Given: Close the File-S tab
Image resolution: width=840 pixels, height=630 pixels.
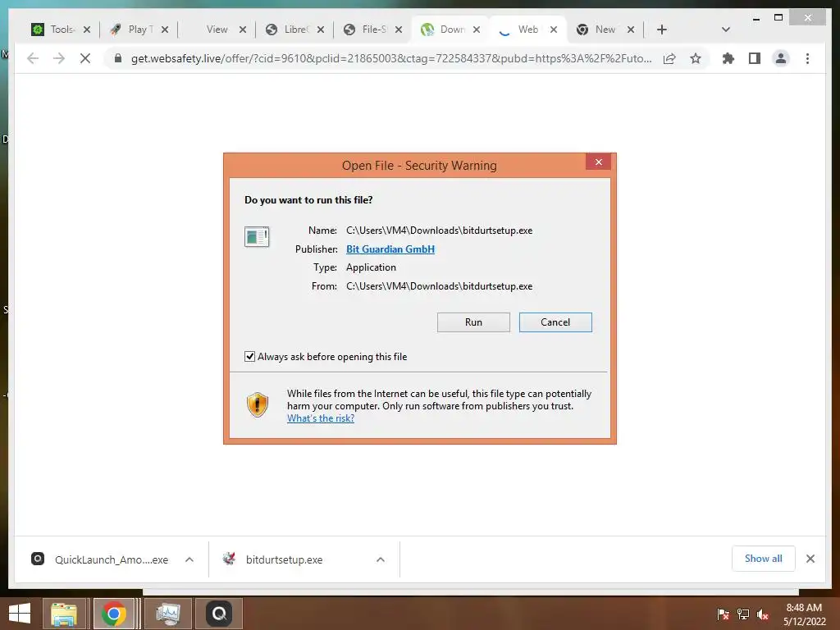Looking at the screenshot, I should pyautogui.click(x=399, y=30).
